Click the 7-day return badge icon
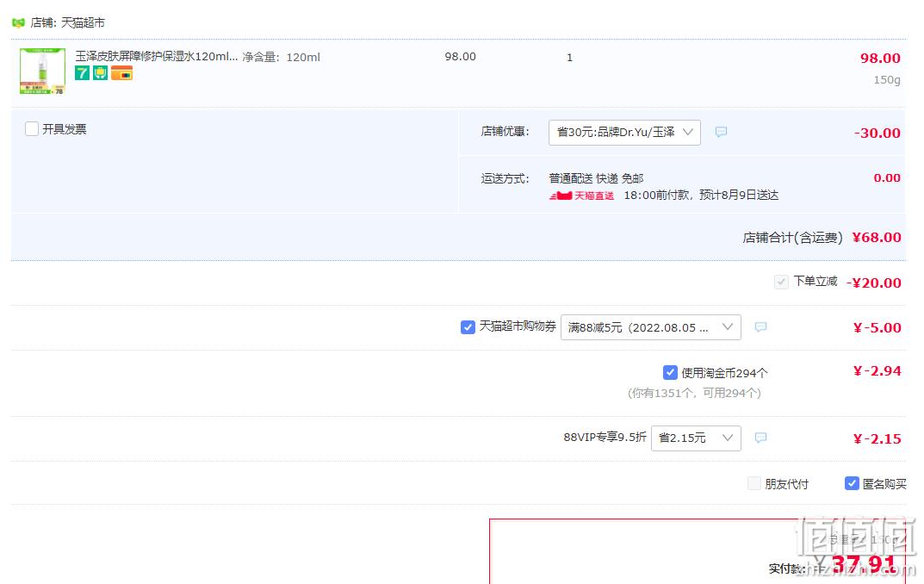This screenshot has height=584, width=924. tap(82, 73)
